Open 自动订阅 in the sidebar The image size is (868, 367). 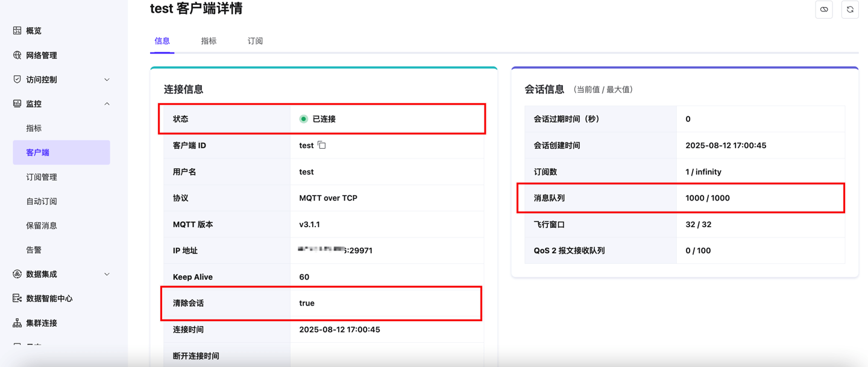coord(42,201)
